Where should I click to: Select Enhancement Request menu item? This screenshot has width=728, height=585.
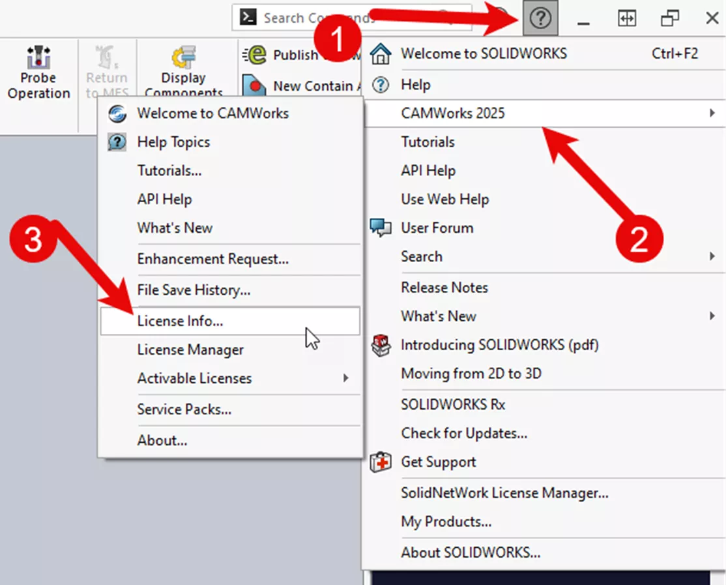(212, 259)
